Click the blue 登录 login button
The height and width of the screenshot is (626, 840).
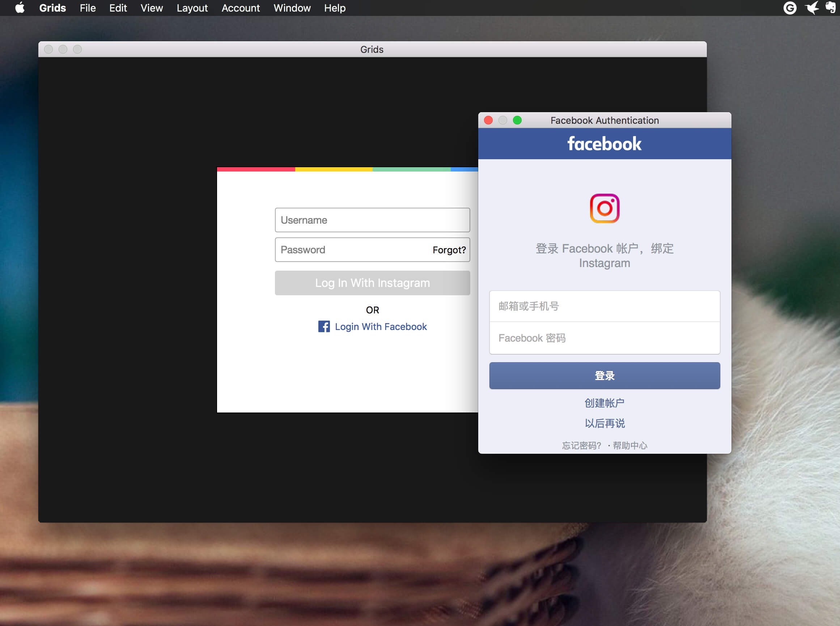(604, 376)
